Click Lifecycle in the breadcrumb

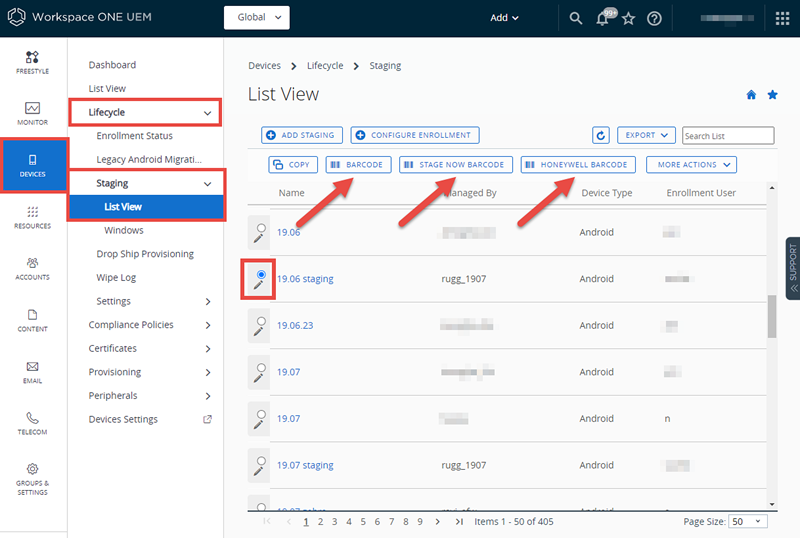[x=325, y=66]
